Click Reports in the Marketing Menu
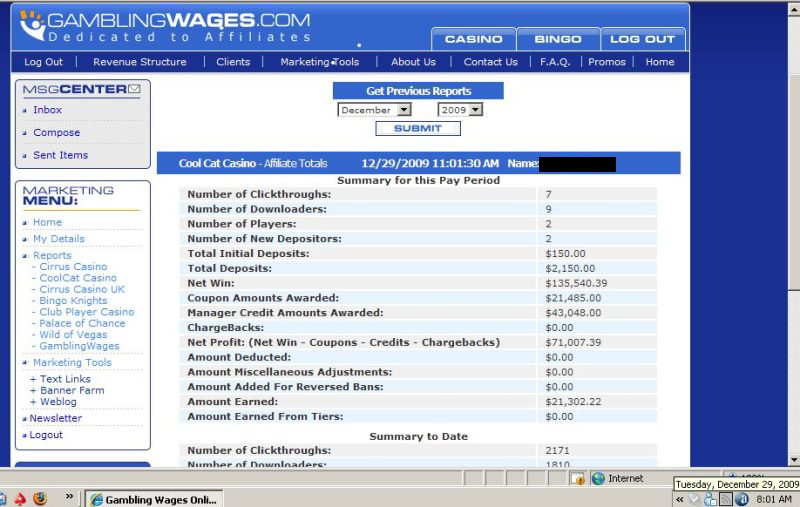The image size is (800, 507). tap(52, 256)
